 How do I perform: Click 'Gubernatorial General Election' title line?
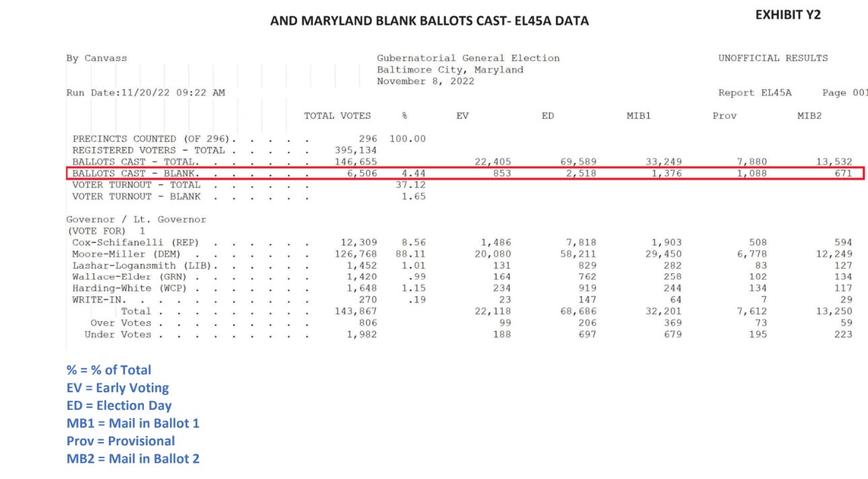(x=468, y=58)
